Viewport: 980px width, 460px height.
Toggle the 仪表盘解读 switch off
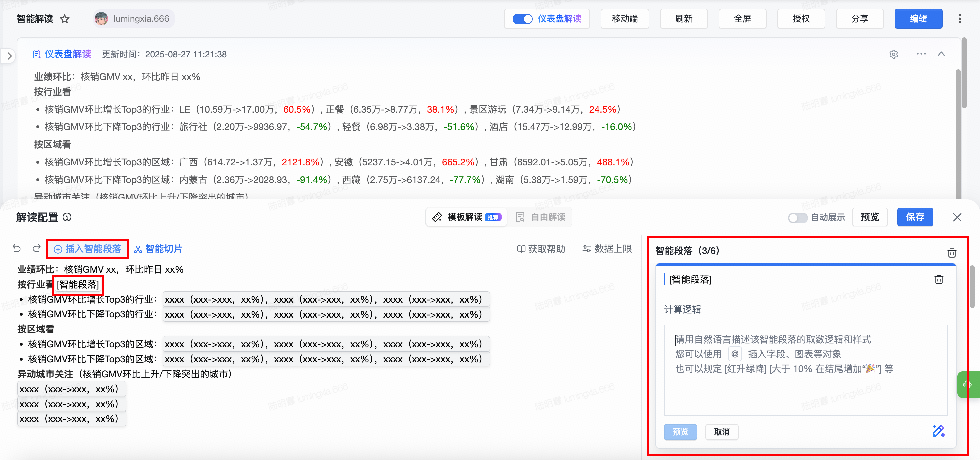click(522, 19)
